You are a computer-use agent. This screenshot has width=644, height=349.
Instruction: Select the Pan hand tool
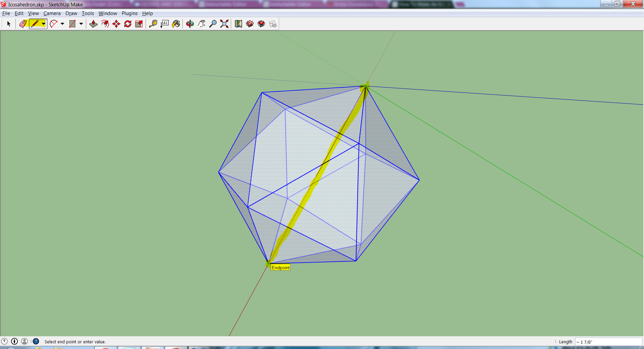(202, 24)
